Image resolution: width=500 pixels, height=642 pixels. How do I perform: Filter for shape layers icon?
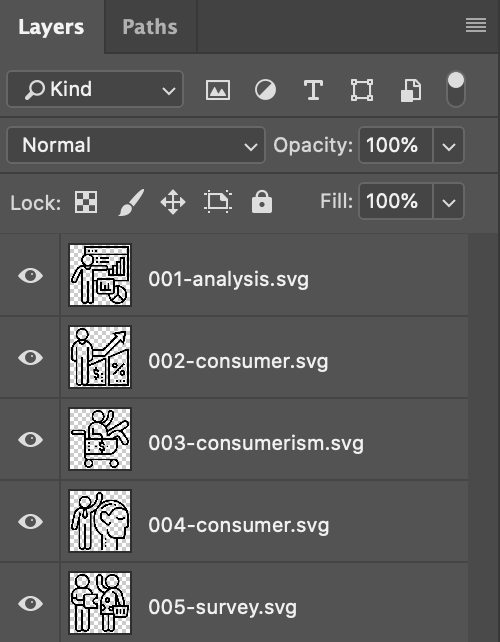[362, 90]
